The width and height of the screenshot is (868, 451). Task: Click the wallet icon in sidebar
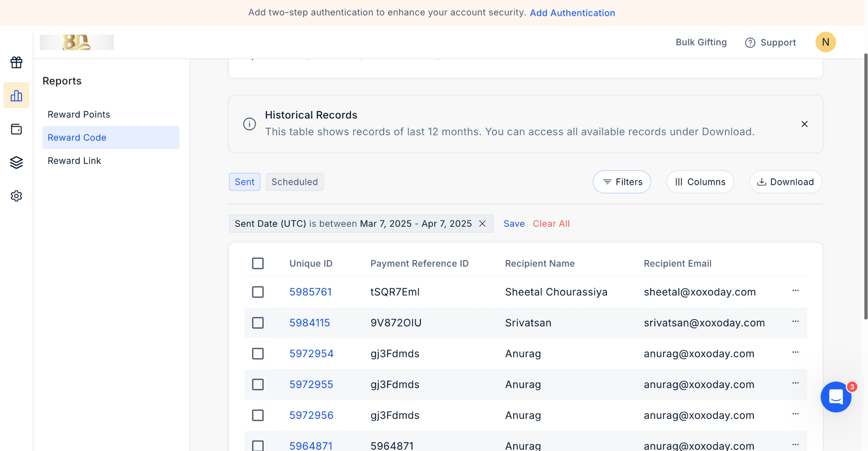point(16,129)
